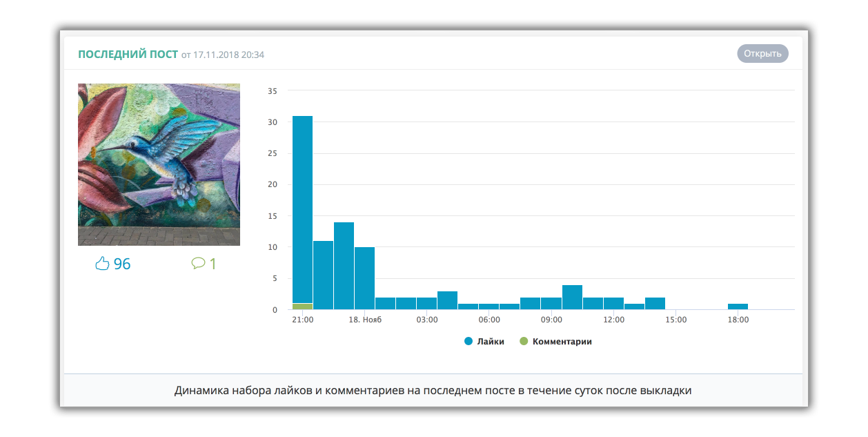Click the 18:00 axis label
This screenshot has width=868, height=437.
tap(738, 320)
